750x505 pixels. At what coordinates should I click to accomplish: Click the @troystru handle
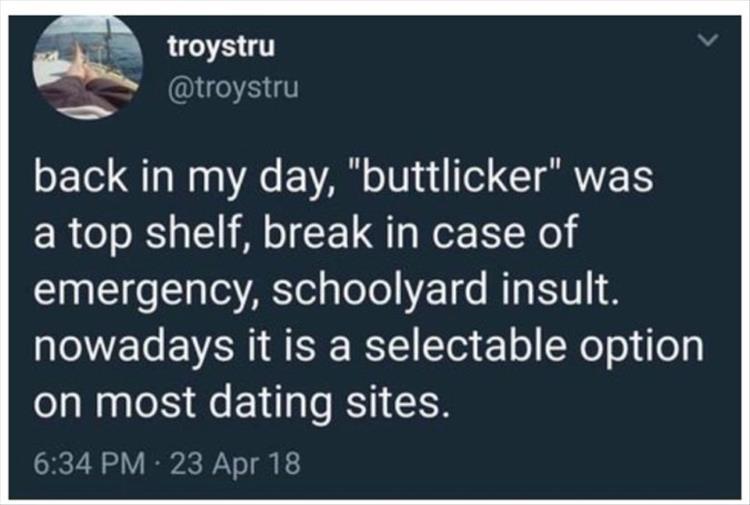pos(233,88)
